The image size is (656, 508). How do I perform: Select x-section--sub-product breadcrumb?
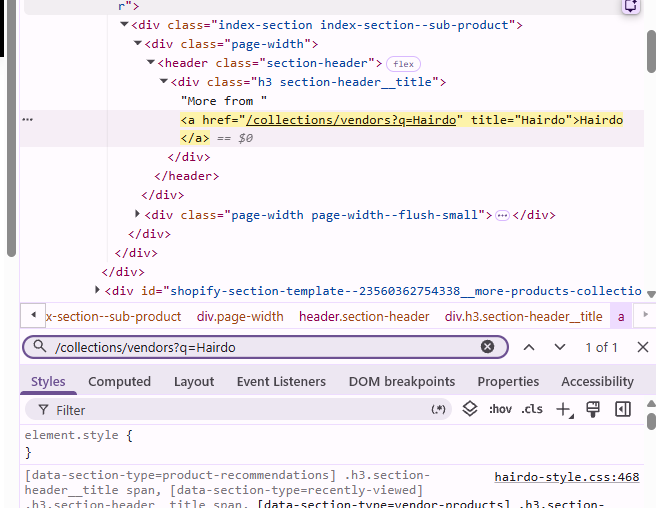[113, 316]
